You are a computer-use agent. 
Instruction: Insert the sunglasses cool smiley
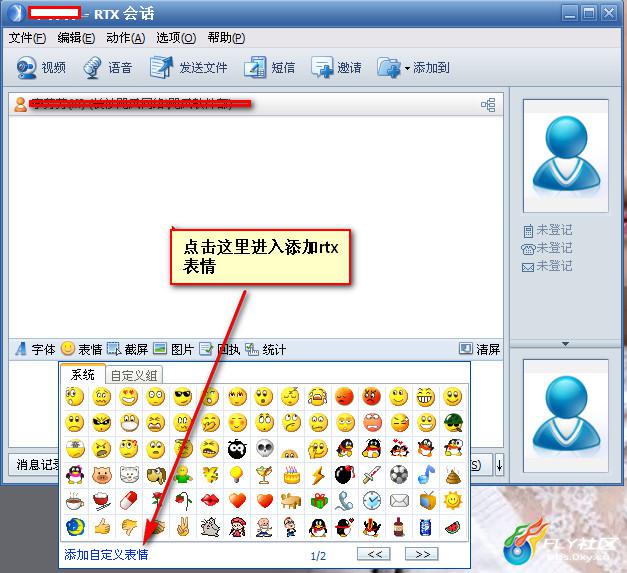[x=183, y=397]
